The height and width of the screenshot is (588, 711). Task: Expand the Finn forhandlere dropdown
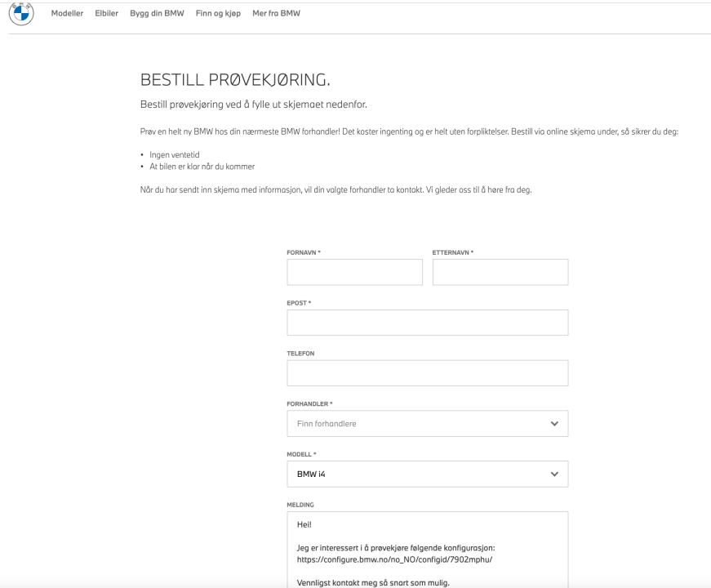coord(416,424)
